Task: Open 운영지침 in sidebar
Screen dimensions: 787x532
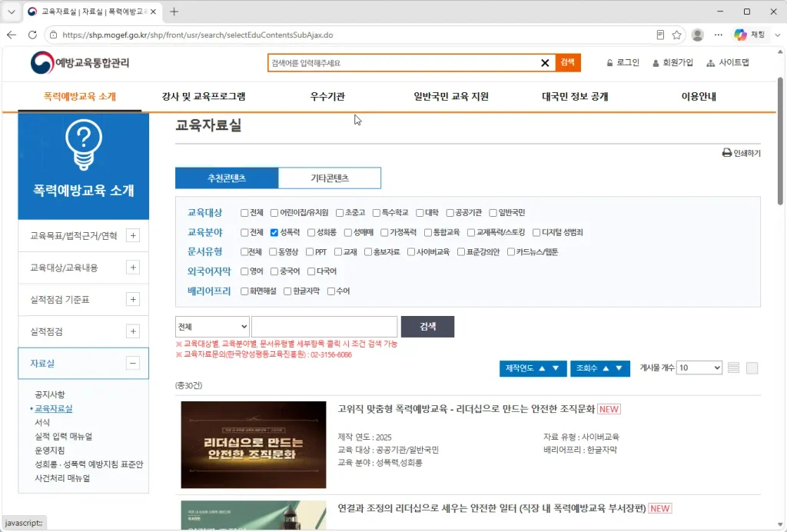Action: [x=50, y=451]
